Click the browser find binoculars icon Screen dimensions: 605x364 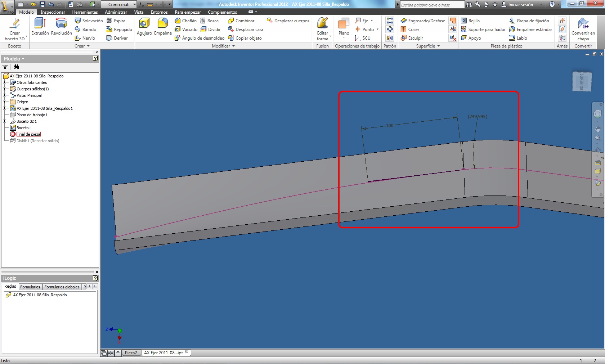[16, 67]
